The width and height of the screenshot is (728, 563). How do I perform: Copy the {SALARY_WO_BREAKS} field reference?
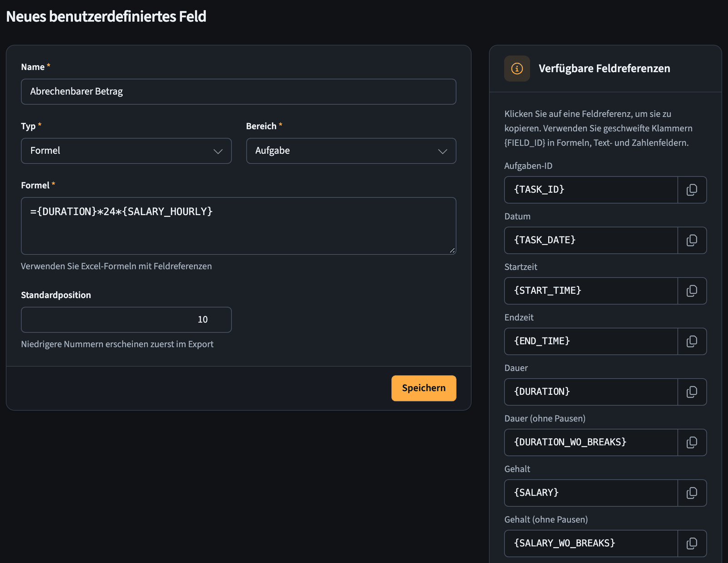[x=692, y=543]
